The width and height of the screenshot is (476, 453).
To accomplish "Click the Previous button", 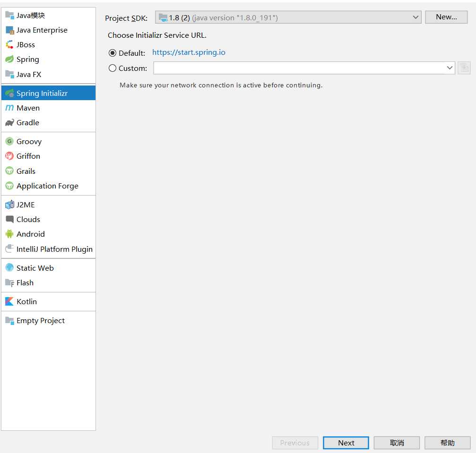I will (295, 443).
